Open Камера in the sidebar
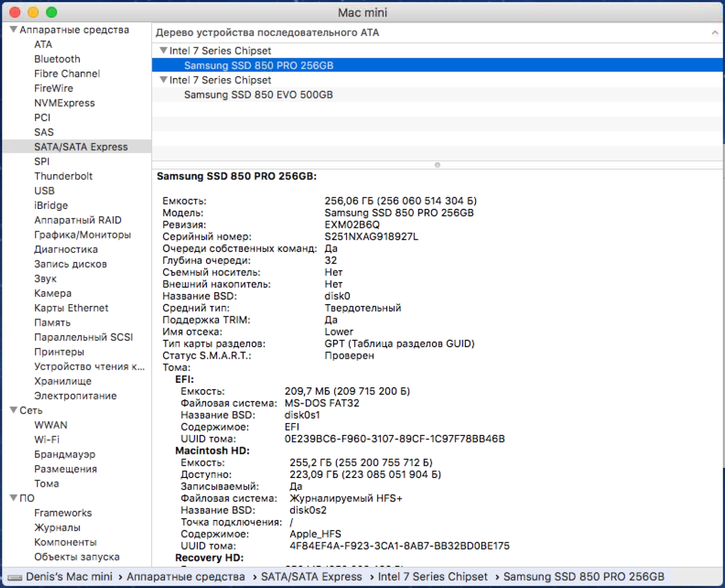The image size is (725, 588). coord(53,293)
